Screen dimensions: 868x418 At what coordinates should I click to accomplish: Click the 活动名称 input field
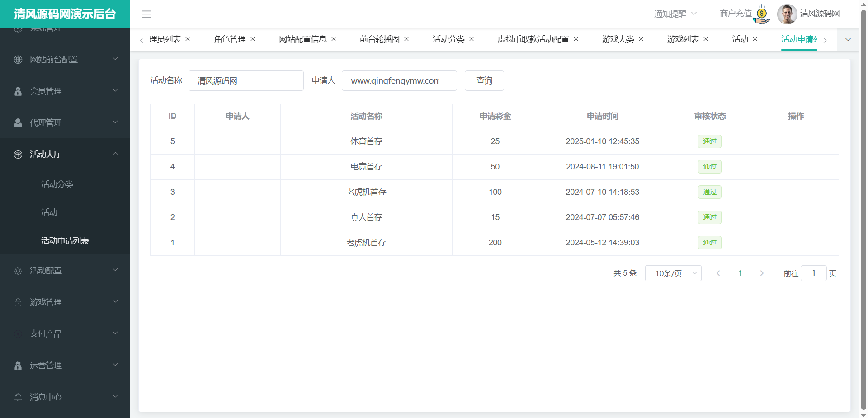[x=246, y=81]
